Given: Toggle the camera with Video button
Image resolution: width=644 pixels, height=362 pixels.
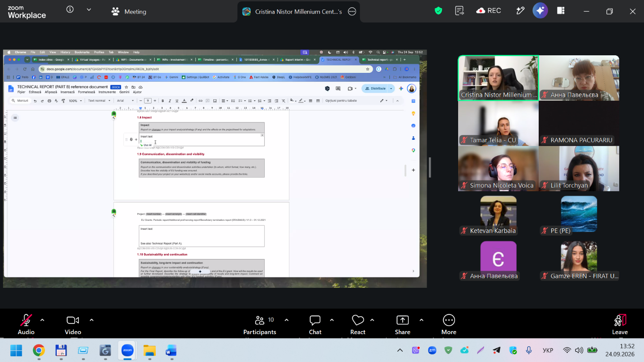Looking at the screenshot, I should point(73,325).
